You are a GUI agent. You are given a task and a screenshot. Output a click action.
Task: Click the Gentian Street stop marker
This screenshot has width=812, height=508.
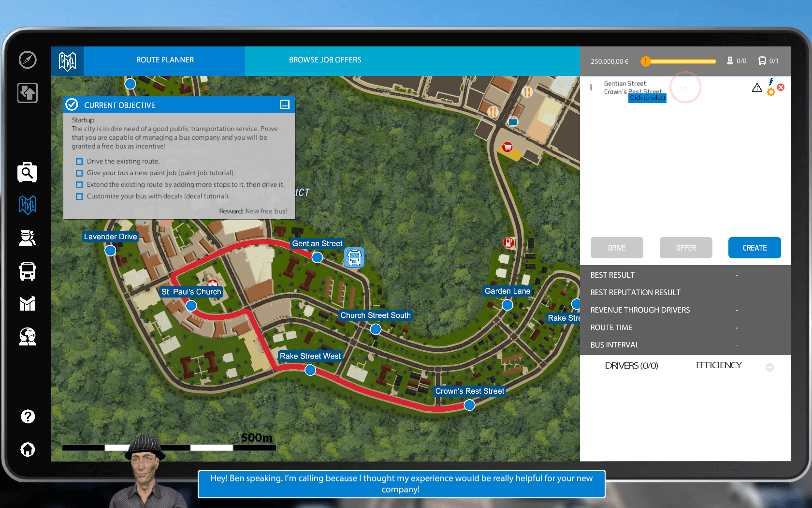coord(317,257)
